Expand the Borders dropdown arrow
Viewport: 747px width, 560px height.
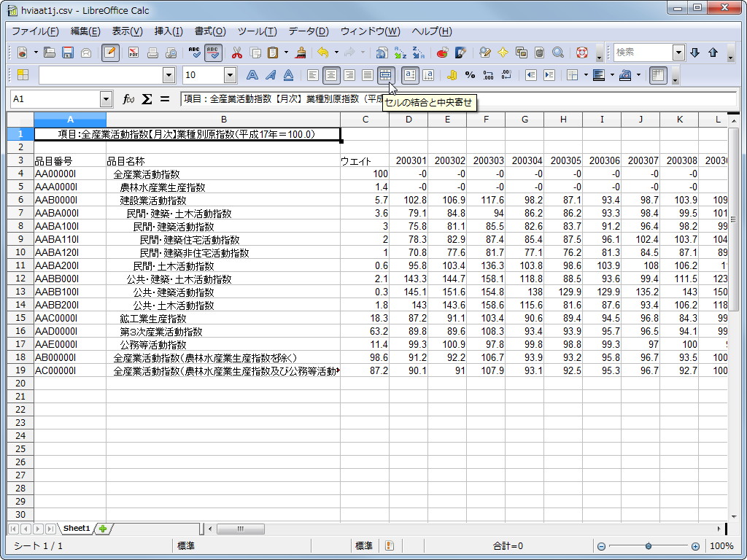(586, 75)
